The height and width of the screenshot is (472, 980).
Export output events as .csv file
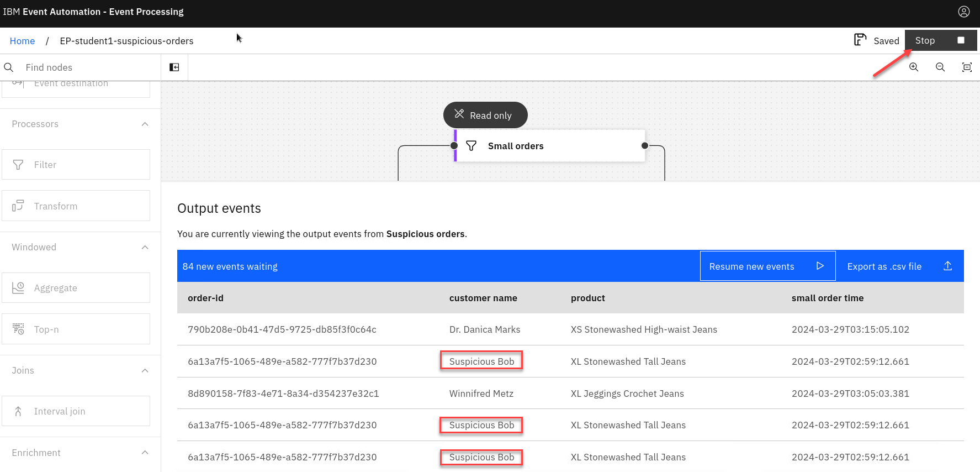pyautogui.click(x=899, y=266)
